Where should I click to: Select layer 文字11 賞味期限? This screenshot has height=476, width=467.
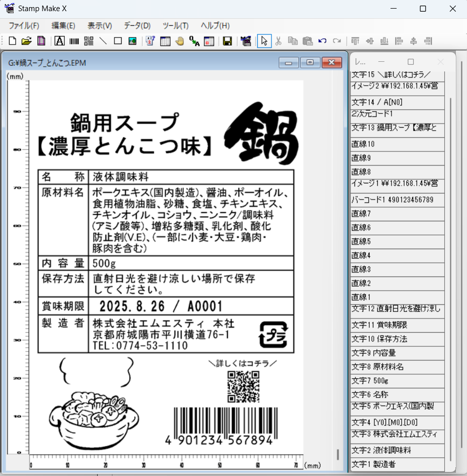[x=397, y=325]
